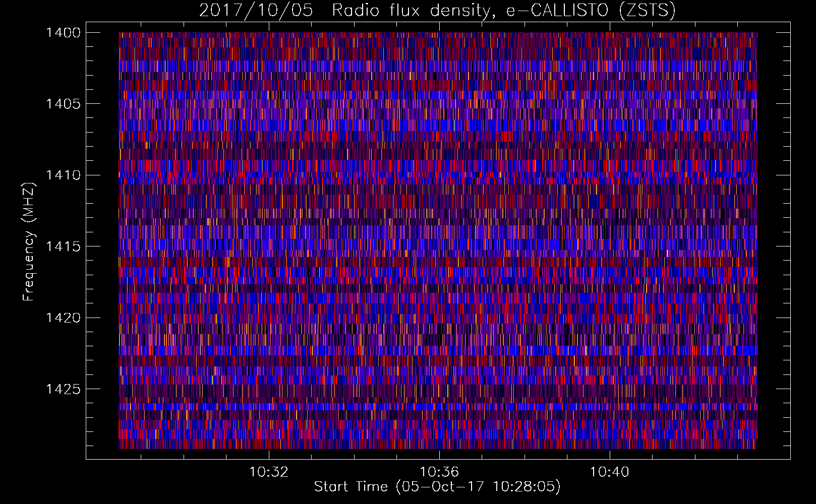Click the 1410 frequency axis label
Screen dimensions: 816x504
63,175
